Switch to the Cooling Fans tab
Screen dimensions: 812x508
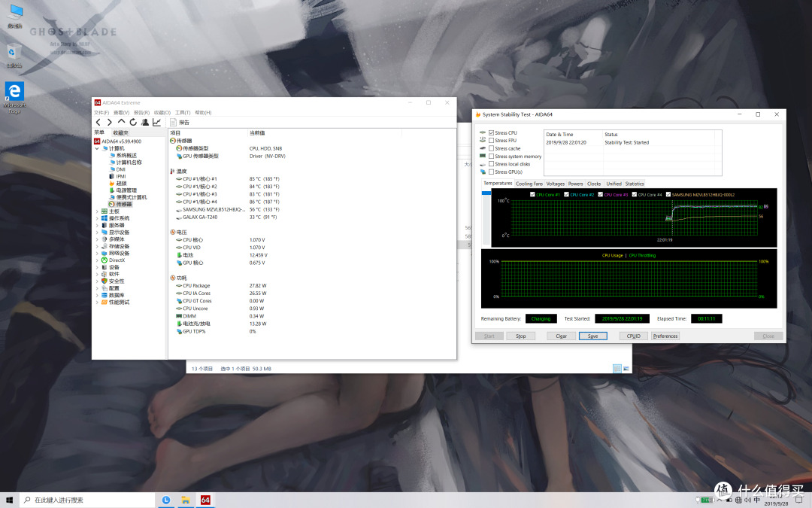pyautogui.click(x=529, y=184)
